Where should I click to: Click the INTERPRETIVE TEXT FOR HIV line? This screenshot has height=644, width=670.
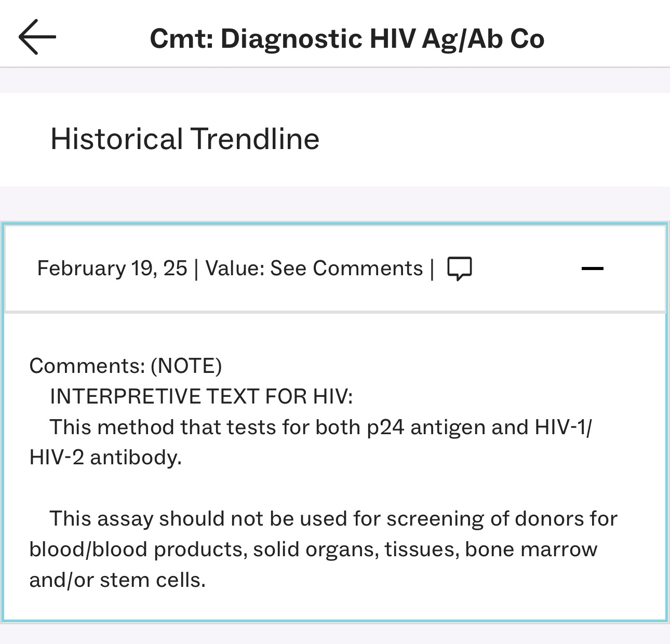(x=201, y=396)
